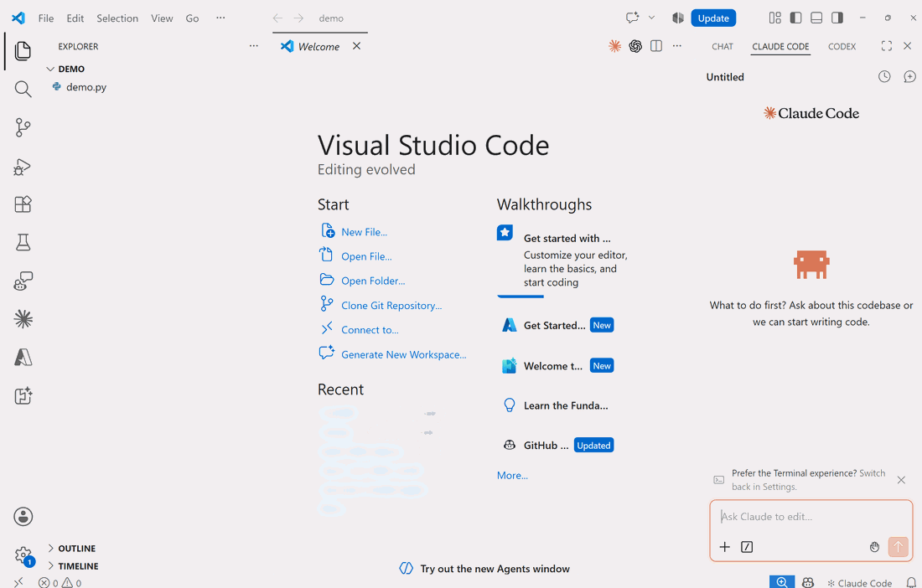Open the Edit menu
This screenshot has width=922, height=588.
[x=75, y=18]
